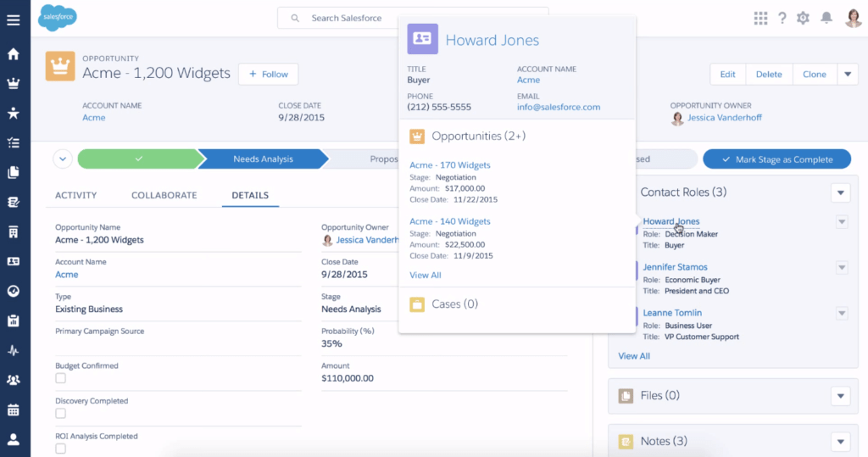Viewport: 868px width, 457px height.
Task: Open Calendar icon in sidebar
Action: pos(14,410)
